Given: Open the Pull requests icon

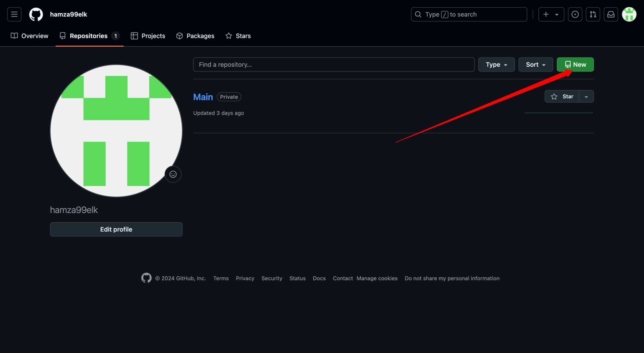Looking at the screenshot, I should point(593,14).
